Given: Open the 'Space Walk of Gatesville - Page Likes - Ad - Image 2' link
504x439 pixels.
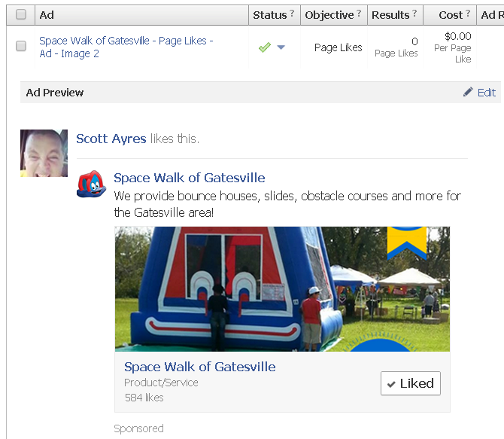Looking at the screenshot, I should pyautogui.click(x=126, y=47).
